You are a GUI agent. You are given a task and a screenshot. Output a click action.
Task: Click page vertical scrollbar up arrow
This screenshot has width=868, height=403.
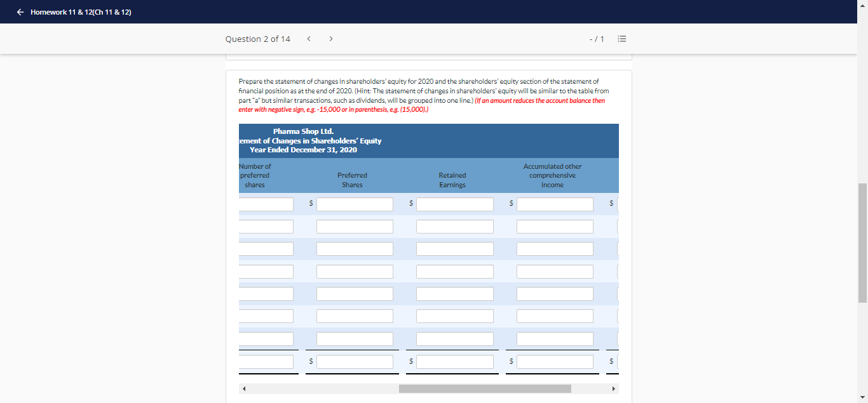[863, 4]
